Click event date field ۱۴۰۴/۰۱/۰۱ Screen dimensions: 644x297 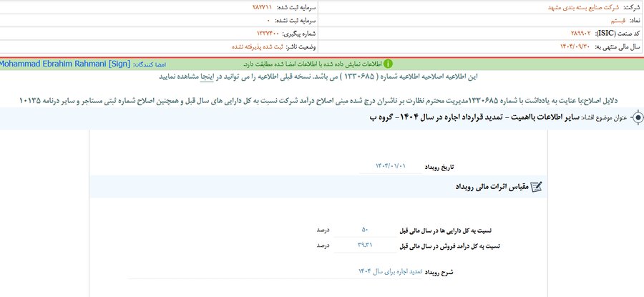pos(391,166)
